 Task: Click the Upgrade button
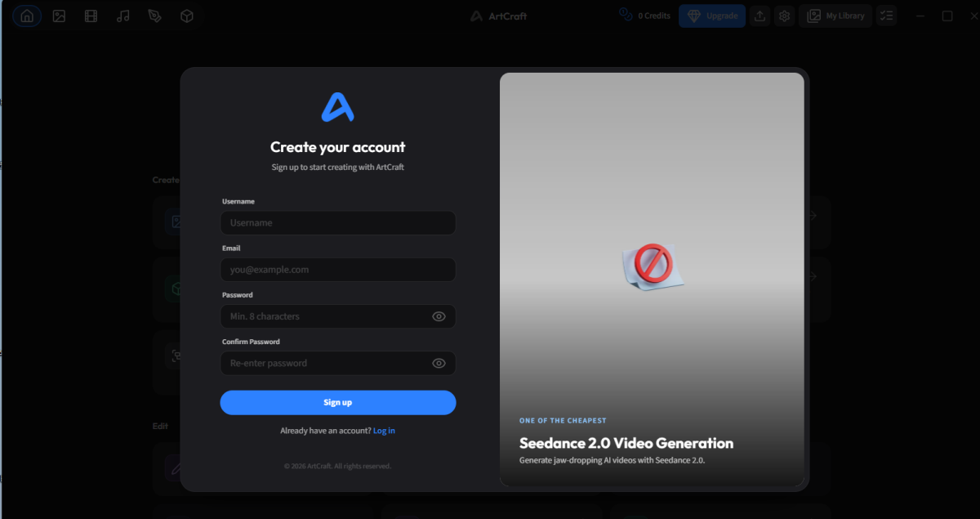click(x=712, y=16)
